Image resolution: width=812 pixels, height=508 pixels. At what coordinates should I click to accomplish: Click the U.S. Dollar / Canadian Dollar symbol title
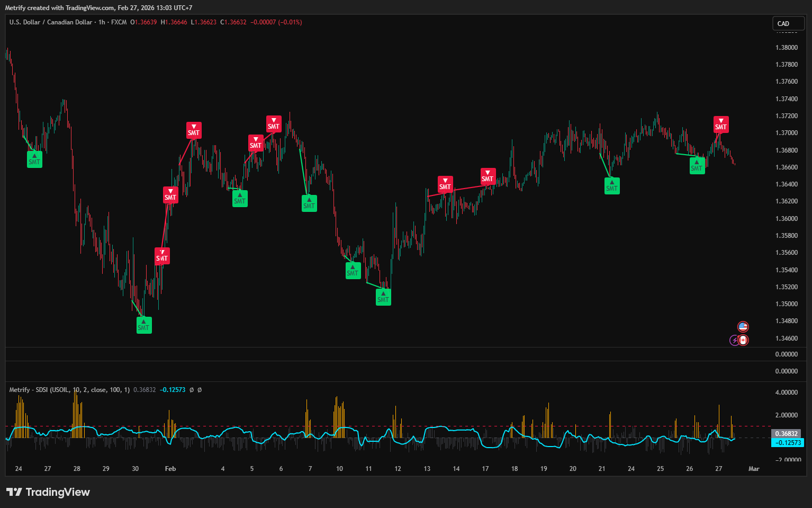(51, 22)
